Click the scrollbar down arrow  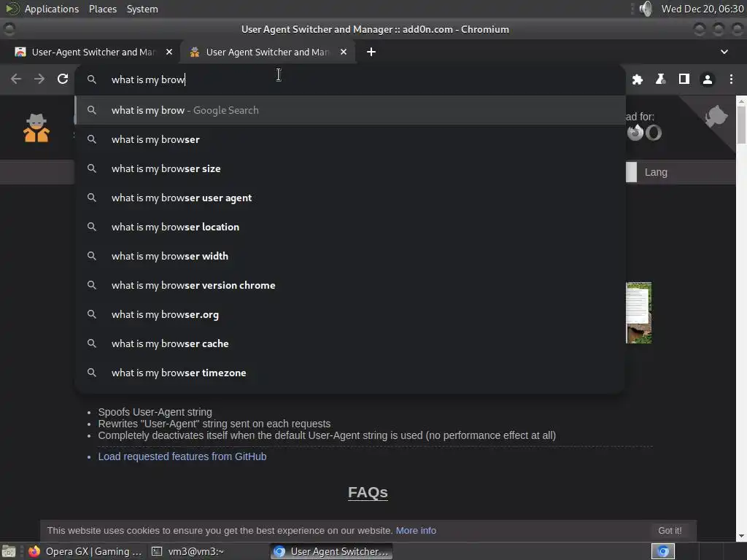741,536
